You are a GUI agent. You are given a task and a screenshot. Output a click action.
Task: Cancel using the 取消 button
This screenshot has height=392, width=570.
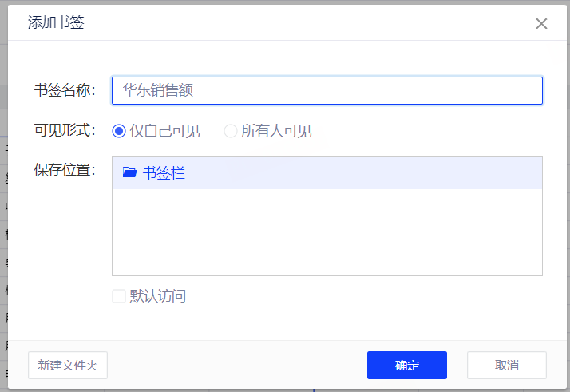point(506,365)
